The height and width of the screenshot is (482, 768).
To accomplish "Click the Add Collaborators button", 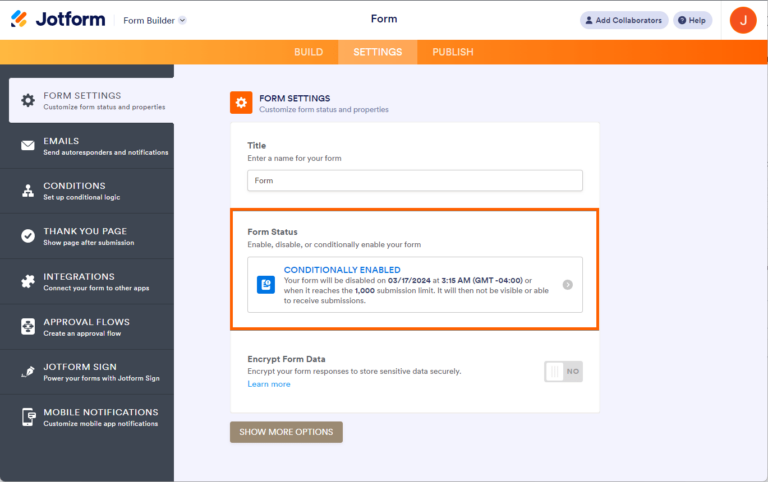I will (x=624, y=20).
